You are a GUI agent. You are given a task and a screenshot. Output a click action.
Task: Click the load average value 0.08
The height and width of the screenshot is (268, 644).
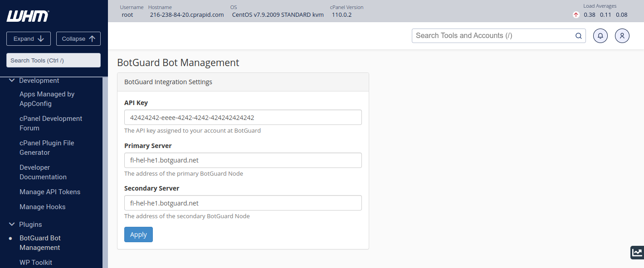click(x=622, y=14)
